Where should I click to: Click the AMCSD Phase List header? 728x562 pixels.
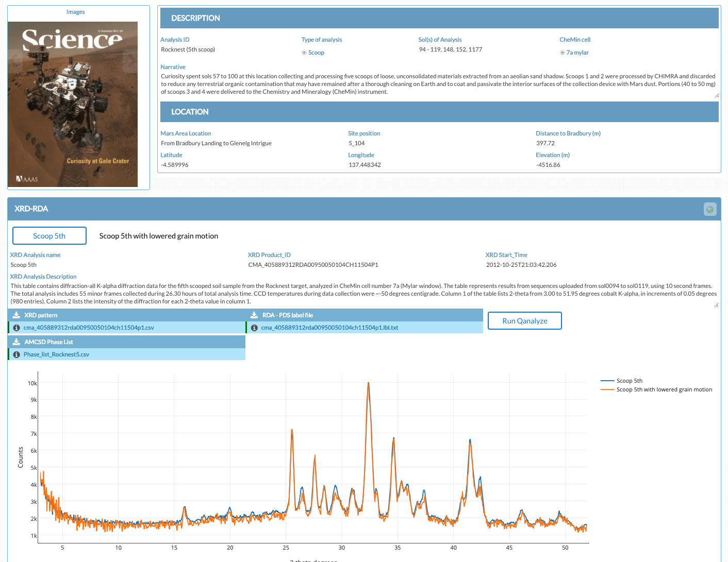[x=126, y=342]
